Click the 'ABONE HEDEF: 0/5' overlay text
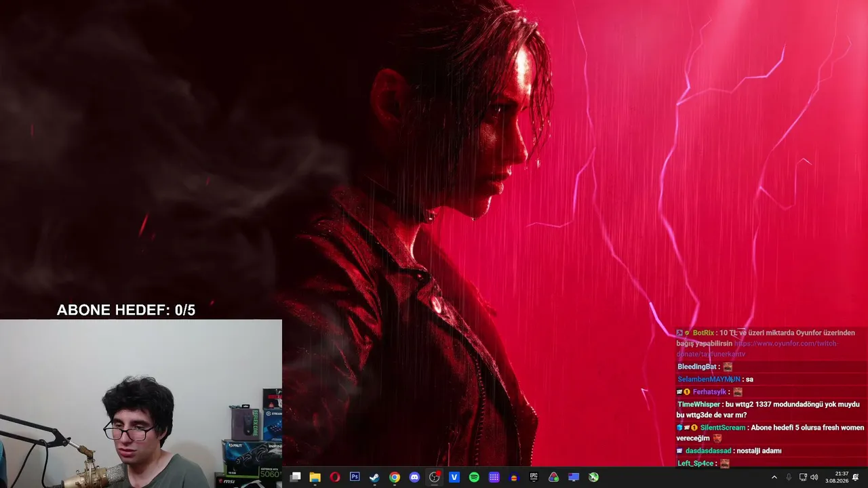Screen dimensions: 868x488 pos(126,310)
